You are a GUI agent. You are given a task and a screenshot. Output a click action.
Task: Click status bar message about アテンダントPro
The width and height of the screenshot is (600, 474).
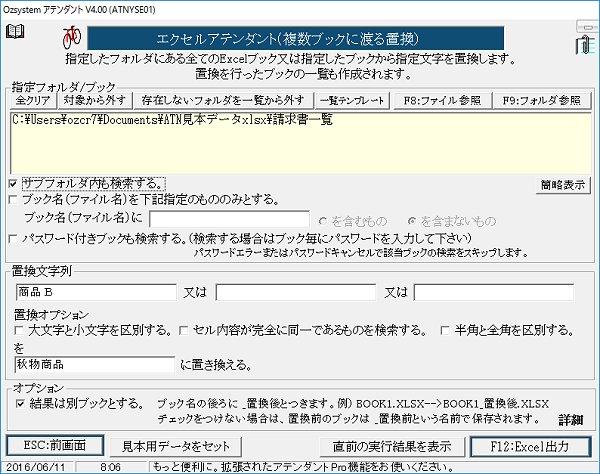pyautogui.click(x=303, y=467)
